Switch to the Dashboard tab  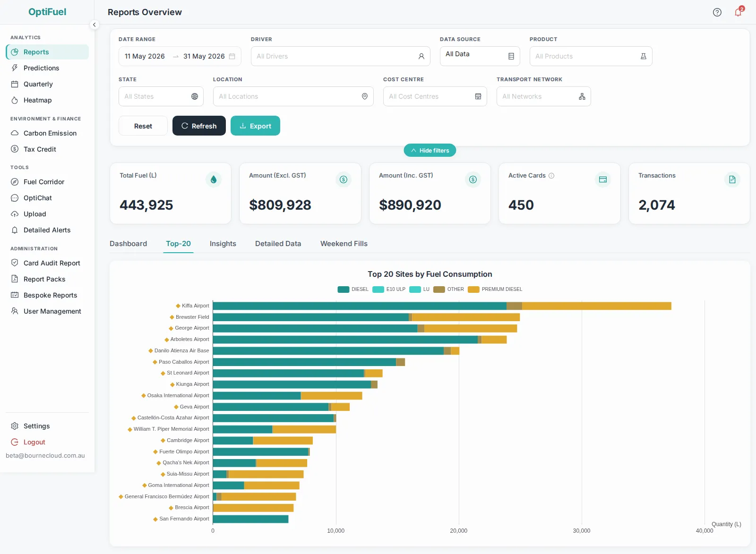coord(129,244)
